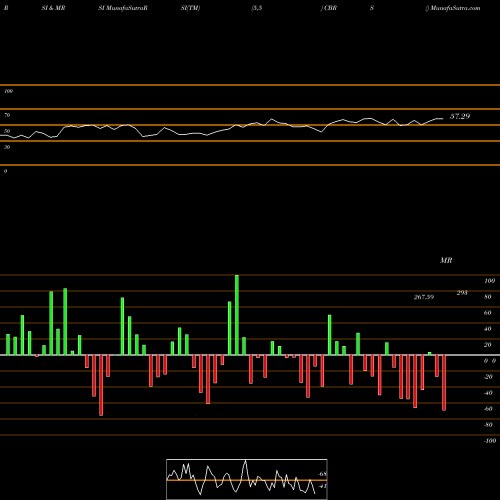Select the last red bar on right
Image resolution: width=500 pixels, height=500 pixels.
pyautogui.click(x=444, y=383)
